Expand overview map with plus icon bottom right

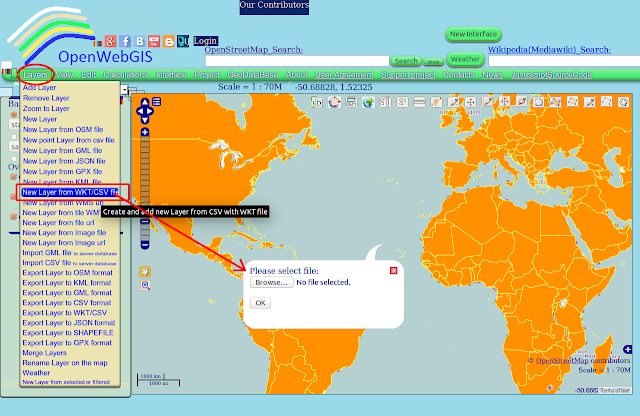[628, 349]
